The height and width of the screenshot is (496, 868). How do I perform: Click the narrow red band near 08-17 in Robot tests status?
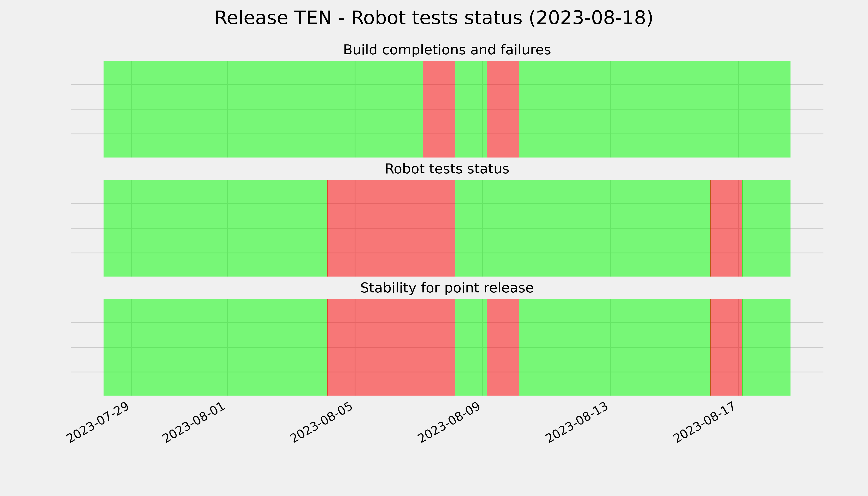726,228
